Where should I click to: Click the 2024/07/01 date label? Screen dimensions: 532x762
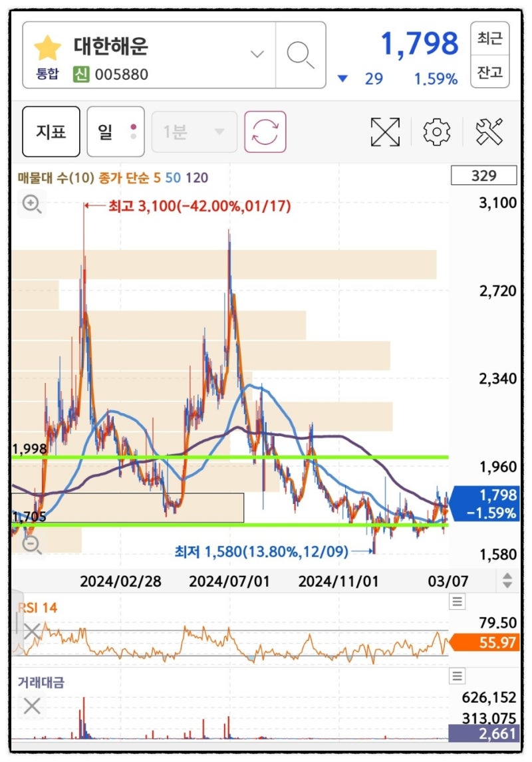tap(229, 581)
